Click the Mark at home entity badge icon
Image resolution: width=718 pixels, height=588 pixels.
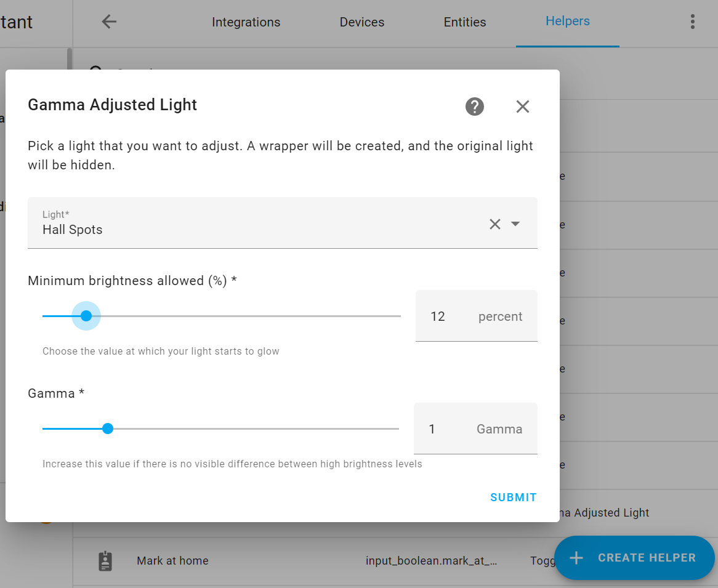105,560
